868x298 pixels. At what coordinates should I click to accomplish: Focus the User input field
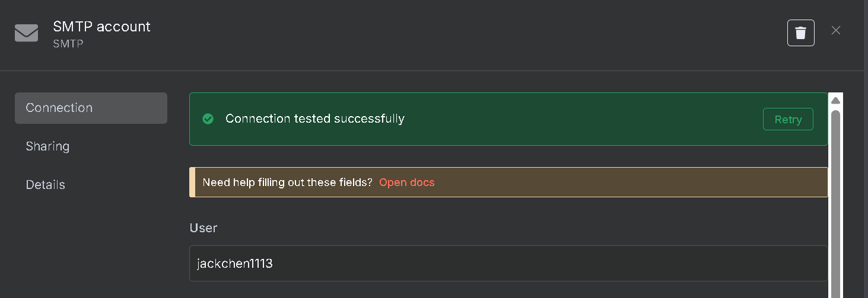508,263
